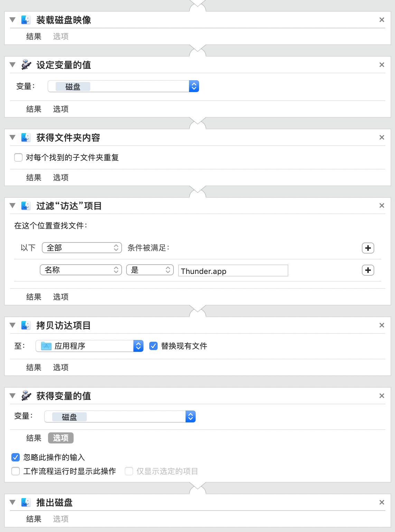Click 选项 in 获得文件夹内容 action
The width and height of the screenshot is (395, 532).
point(60,177)
